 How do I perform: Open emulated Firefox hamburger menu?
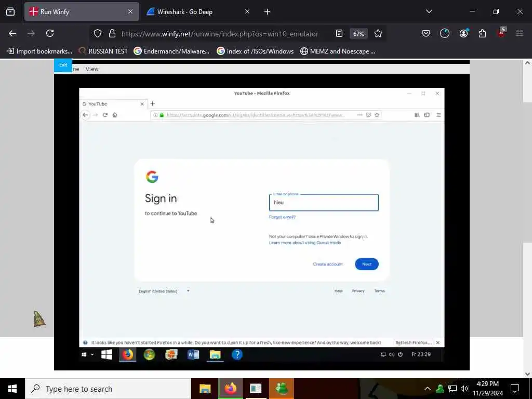[x=438, y=115]
